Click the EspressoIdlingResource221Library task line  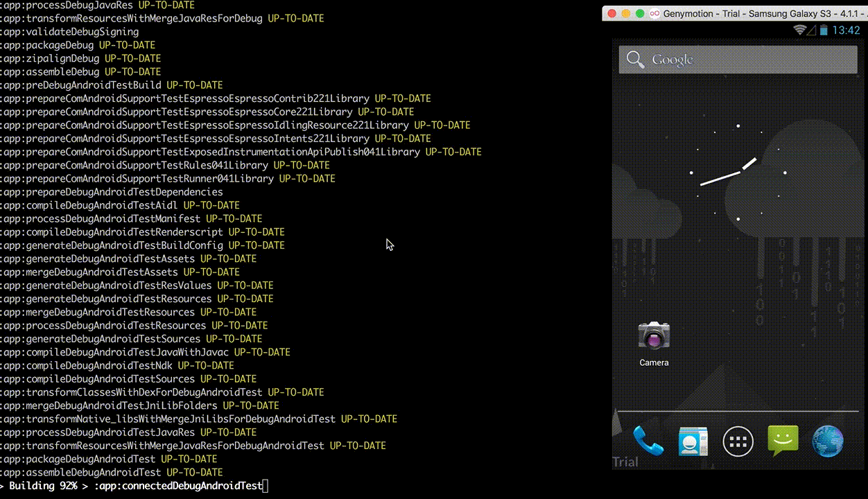click(235, 125)
